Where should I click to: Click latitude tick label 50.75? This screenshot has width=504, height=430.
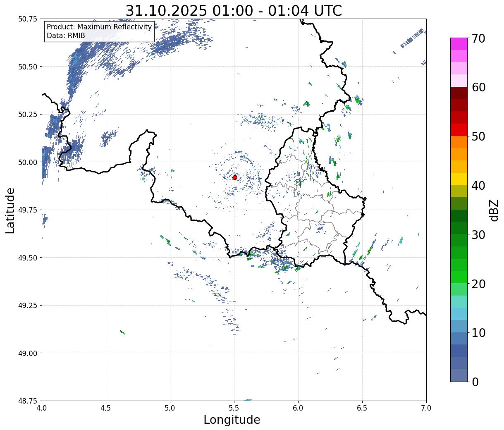pos(28,19)
